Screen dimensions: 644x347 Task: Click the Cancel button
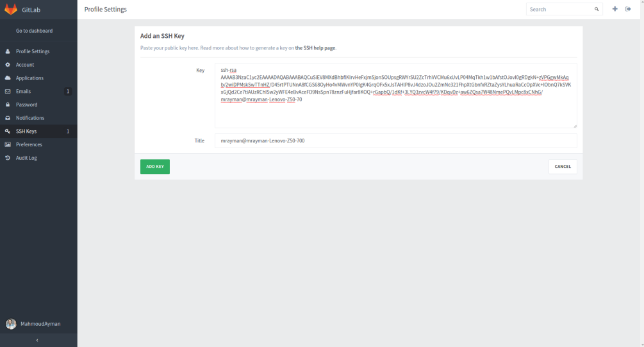coord(563,167)
